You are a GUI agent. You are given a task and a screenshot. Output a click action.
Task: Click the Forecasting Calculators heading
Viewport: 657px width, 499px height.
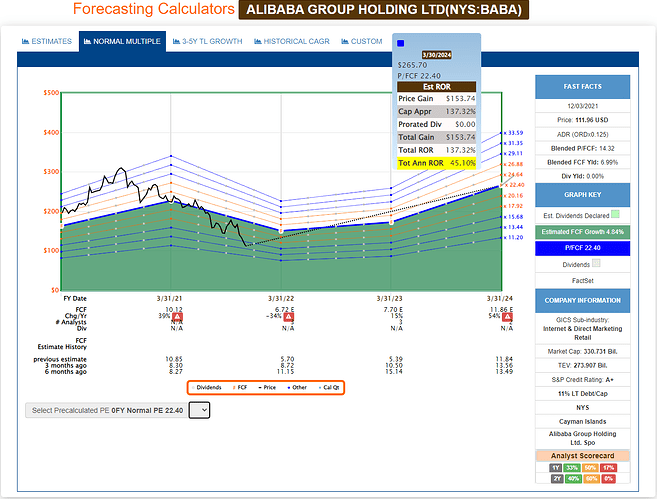pos(154,9)
